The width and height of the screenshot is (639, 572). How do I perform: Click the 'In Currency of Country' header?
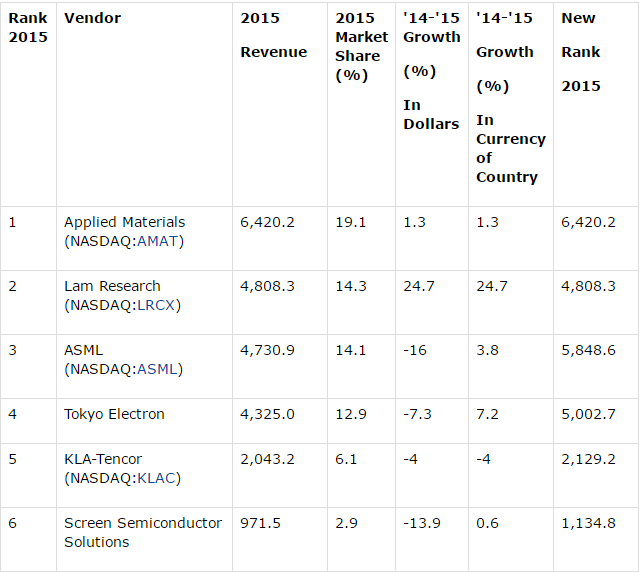(x=511, y=148)
